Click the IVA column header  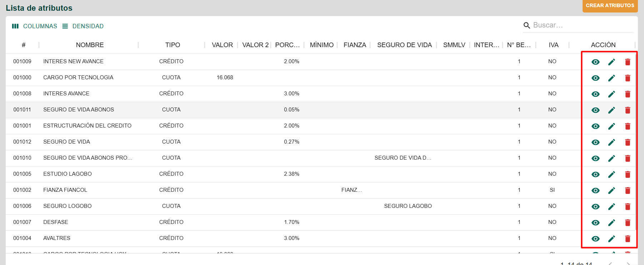click(x=553, y=45)
